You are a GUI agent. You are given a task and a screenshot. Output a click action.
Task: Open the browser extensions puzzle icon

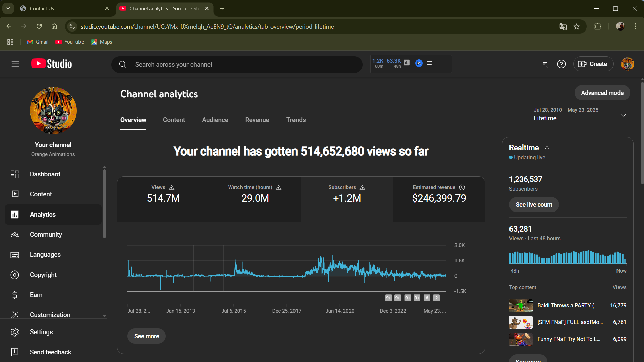(x=598, y=26)
